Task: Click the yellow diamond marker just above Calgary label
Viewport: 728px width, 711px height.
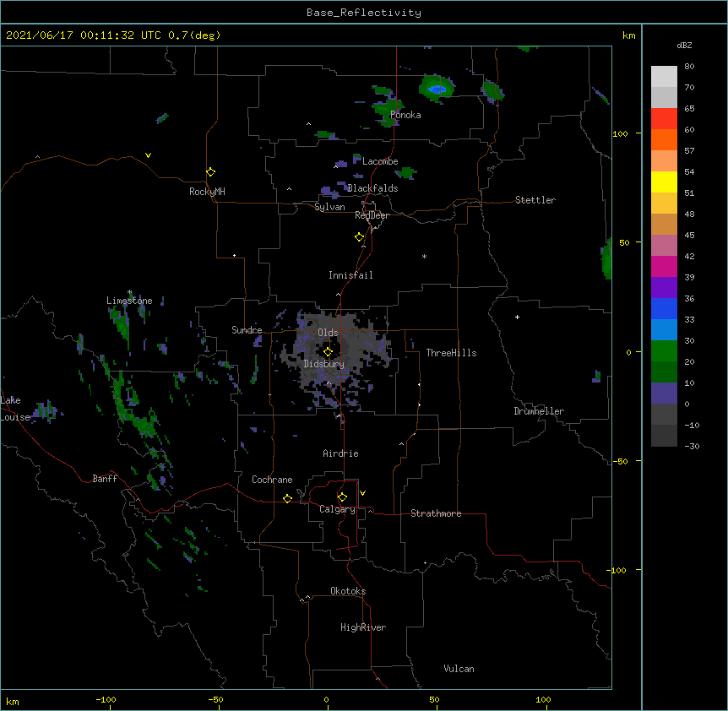Action: (342, 497)
